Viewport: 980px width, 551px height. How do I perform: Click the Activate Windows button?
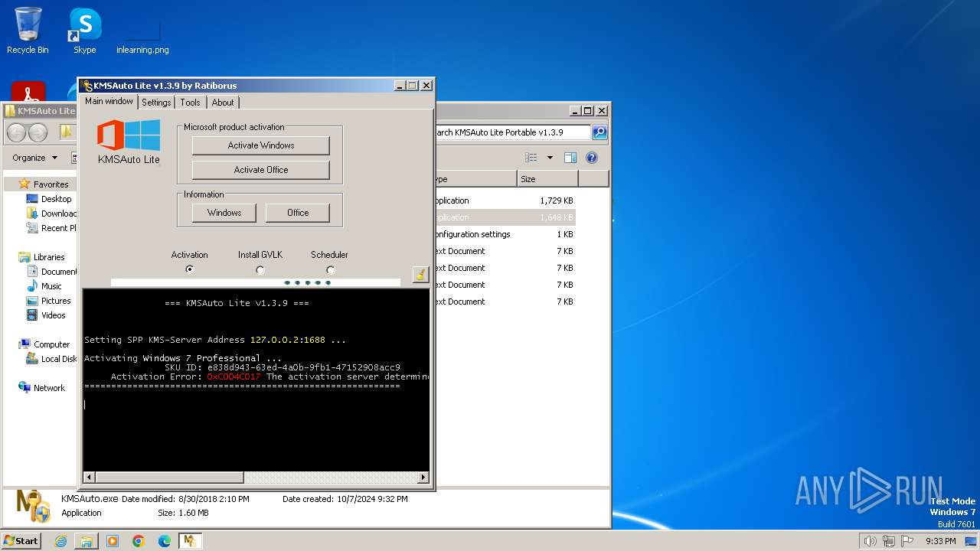coord(261,145)
